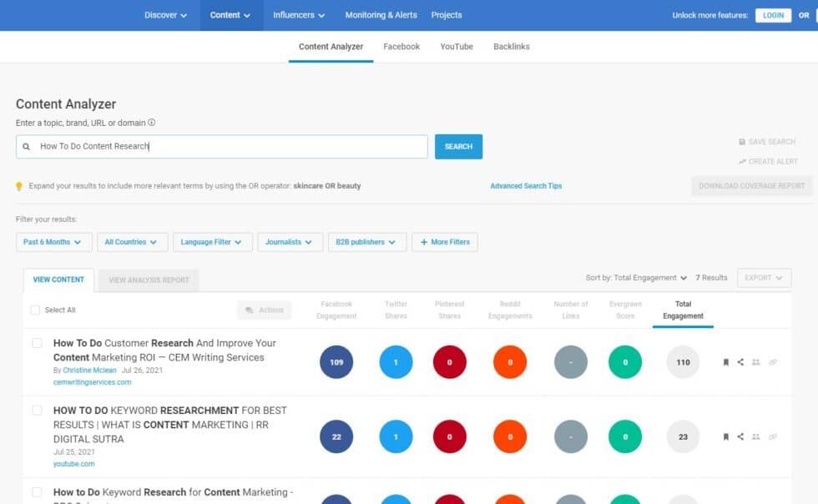Click the total engagement value 110

click(x=683, y=362)
